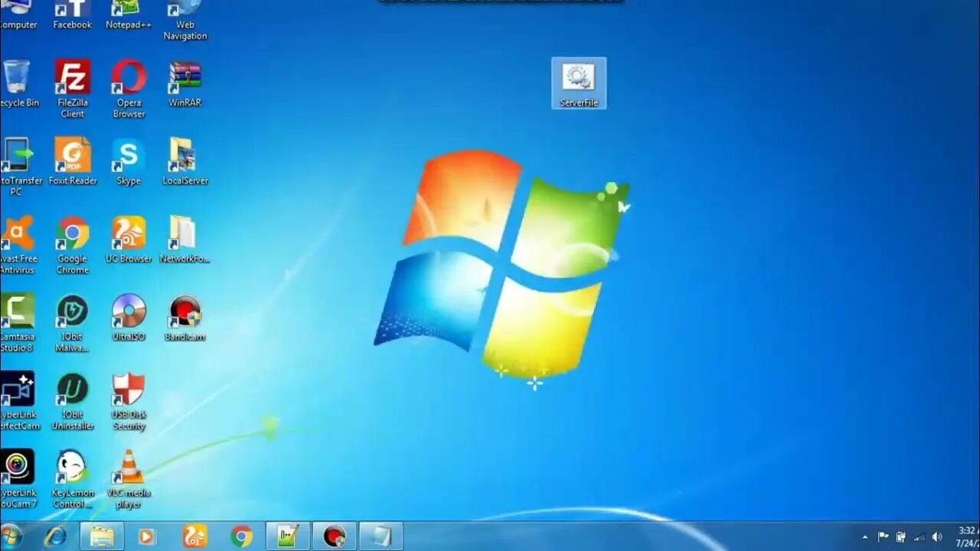The height and width of the screenshot is (551, 980).
Task: Open VLC media player desktop shortcut
Action: click(129, 479)
